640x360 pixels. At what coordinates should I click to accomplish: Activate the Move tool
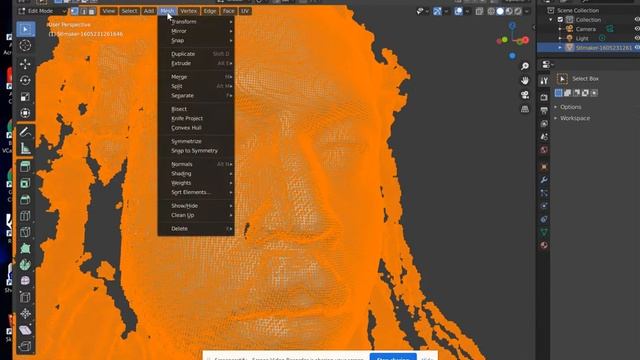click(25, 64)
